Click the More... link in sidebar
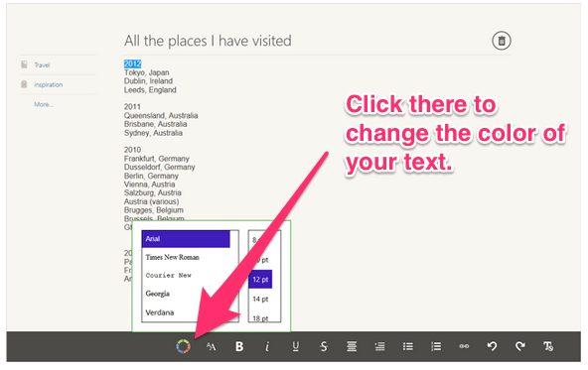This screenshot has width=588, height=370. point(44,104)
